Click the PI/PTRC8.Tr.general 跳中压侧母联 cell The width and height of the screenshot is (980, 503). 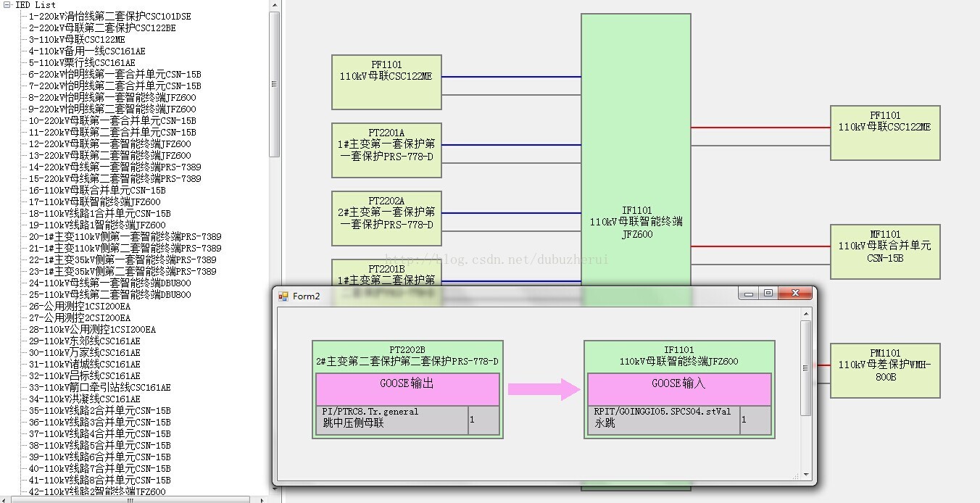point(392,420)
